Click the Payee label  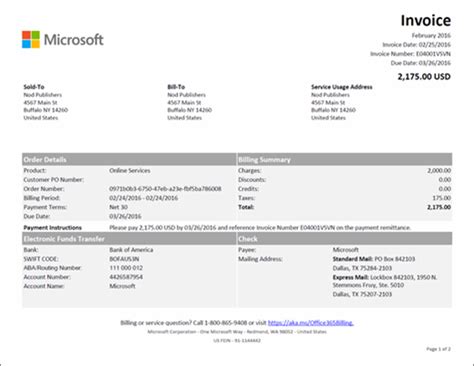point(247,250)
